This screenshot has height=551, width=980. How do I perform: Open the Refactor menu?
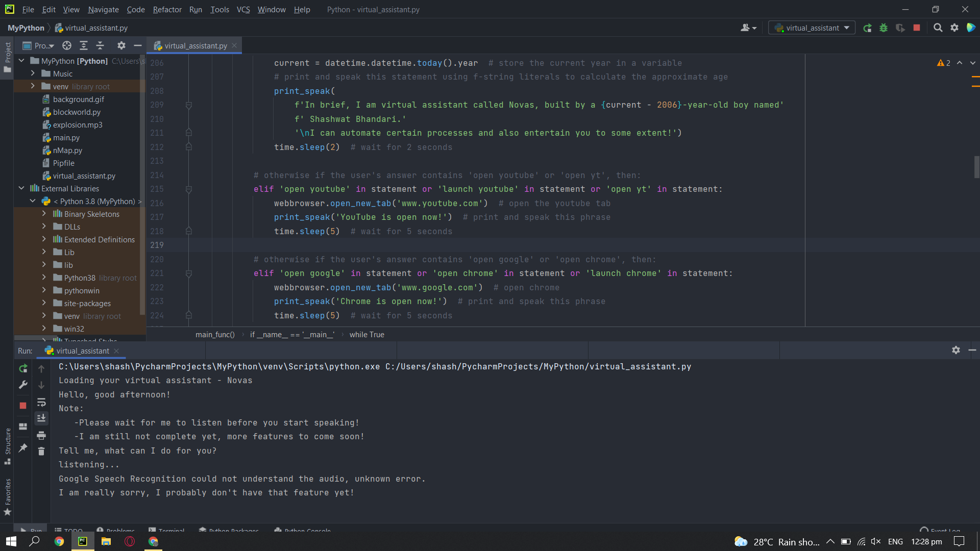tap(167, 9)
